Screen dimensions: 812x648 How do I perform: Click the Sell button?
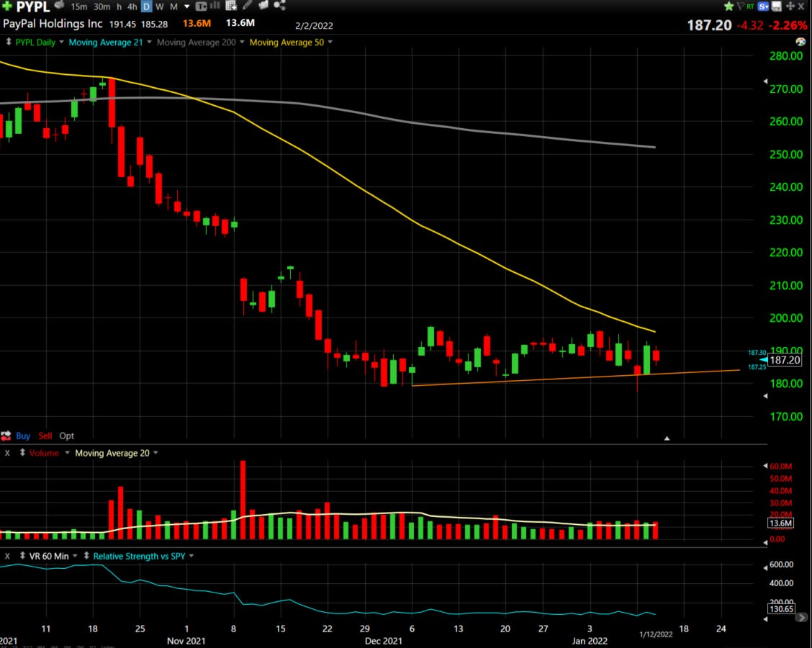[x=45, y=436]
